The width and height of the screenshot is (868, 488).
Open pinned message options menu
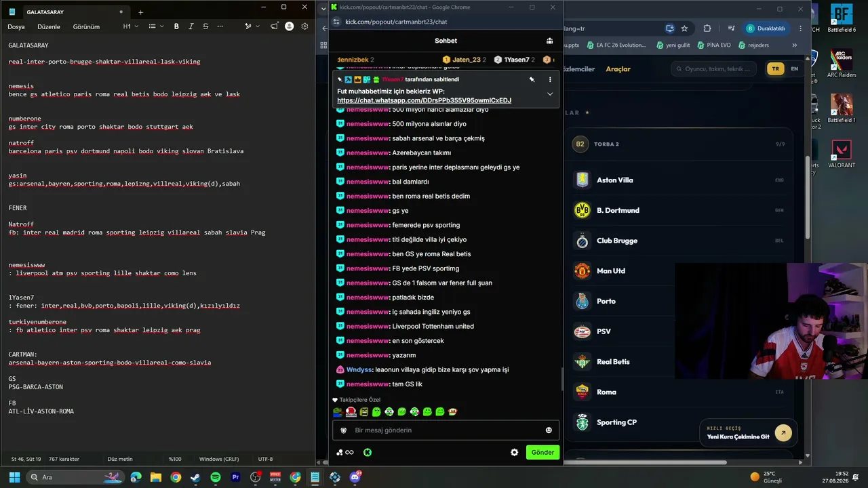pos(550,79)
